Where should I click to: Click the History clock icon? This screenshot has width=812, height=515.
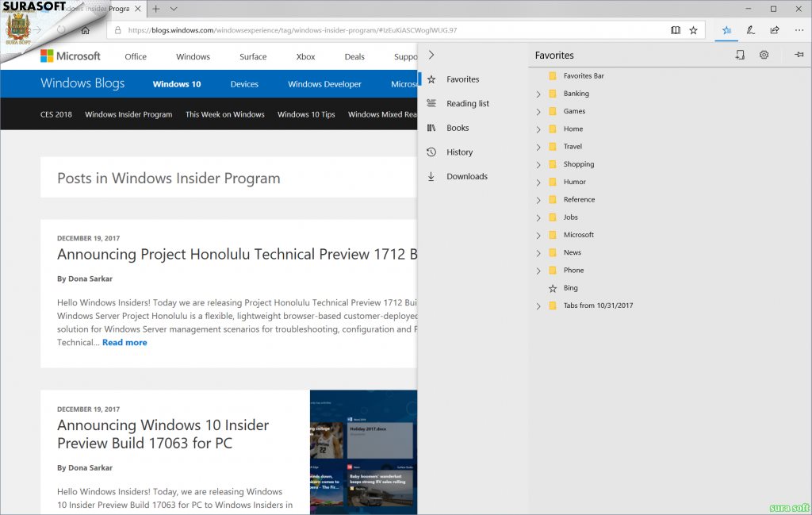click(431, 152)
